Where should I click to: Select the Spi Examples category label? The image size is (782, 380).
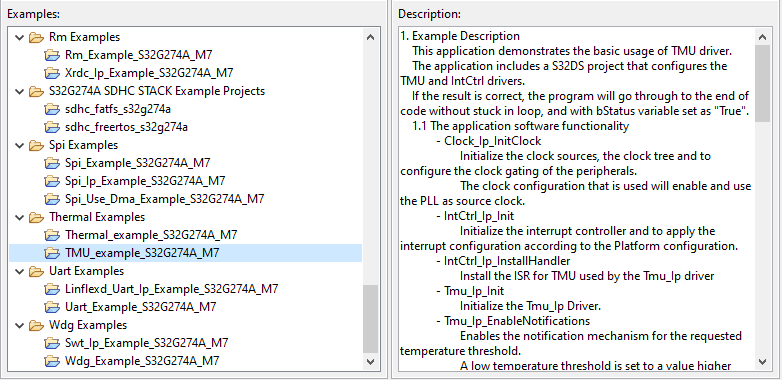click(x=83, y=145)
